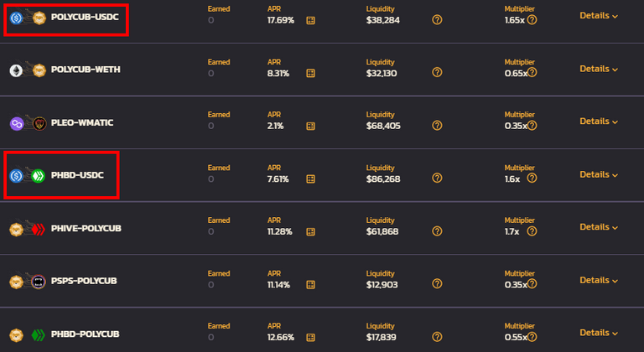
Task: Click the Liquidity help icon for PHBD-POLYCUB
Action: point(437,337)
